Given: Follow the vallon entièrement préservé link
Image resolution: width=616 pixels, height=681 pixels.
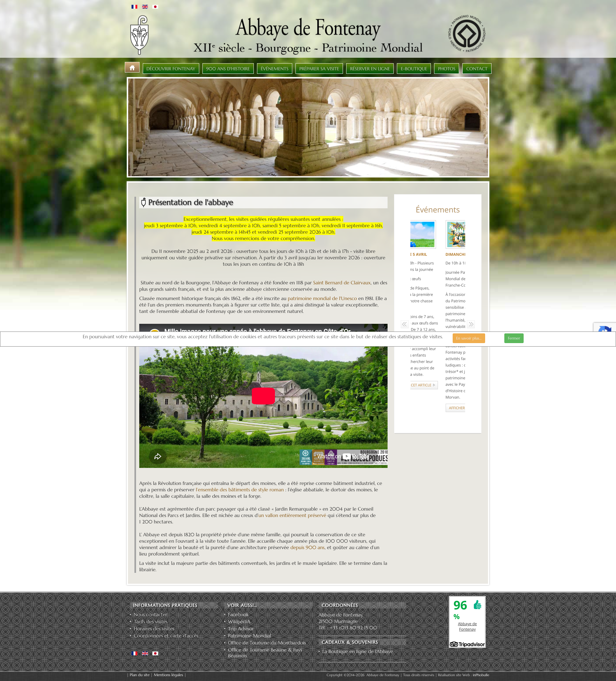Looking at the screenshot, I should pyautogui.click(x=292, y=515).
